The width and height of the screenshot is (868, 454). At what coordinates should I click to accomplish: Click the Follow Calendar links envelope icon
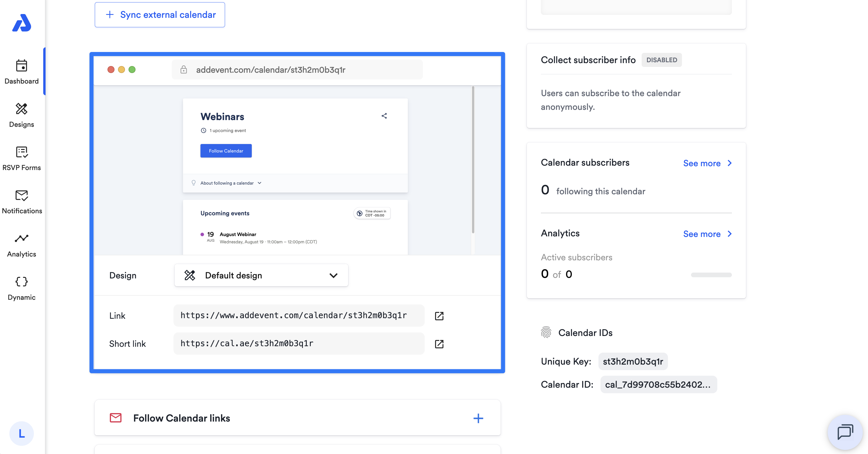pyautogui.click(x=116, y=418)
